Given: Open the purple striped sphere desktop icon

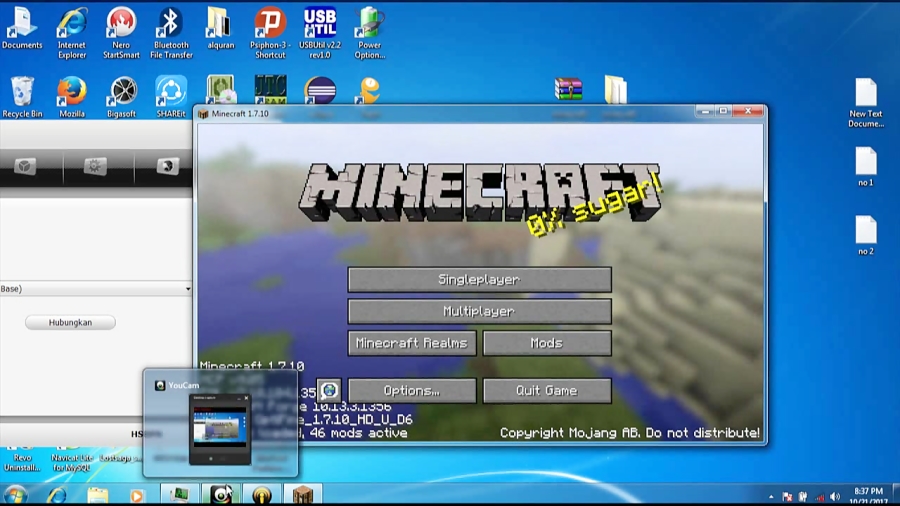Looking at the screenshot, I should [320, 90].
